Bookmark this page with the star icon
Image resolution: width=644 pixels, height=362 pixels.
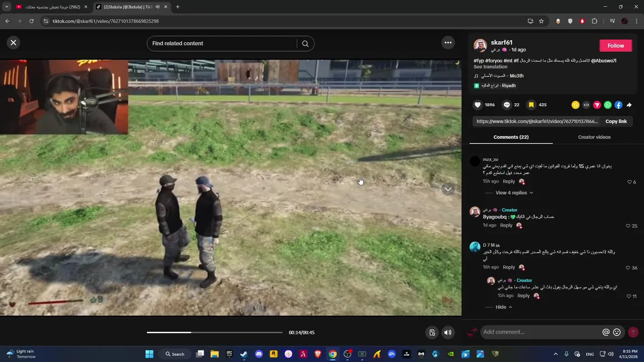click(x=541, y=21)
